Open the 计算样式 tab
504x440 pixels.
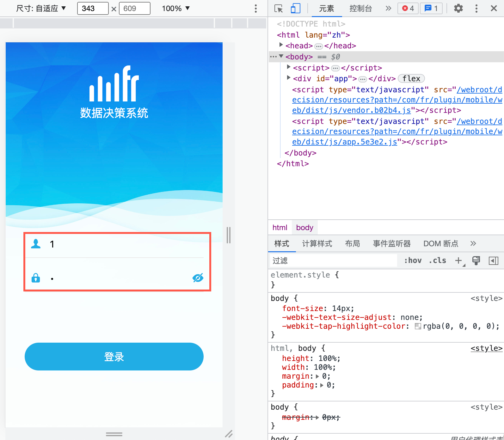coord(317,243)
